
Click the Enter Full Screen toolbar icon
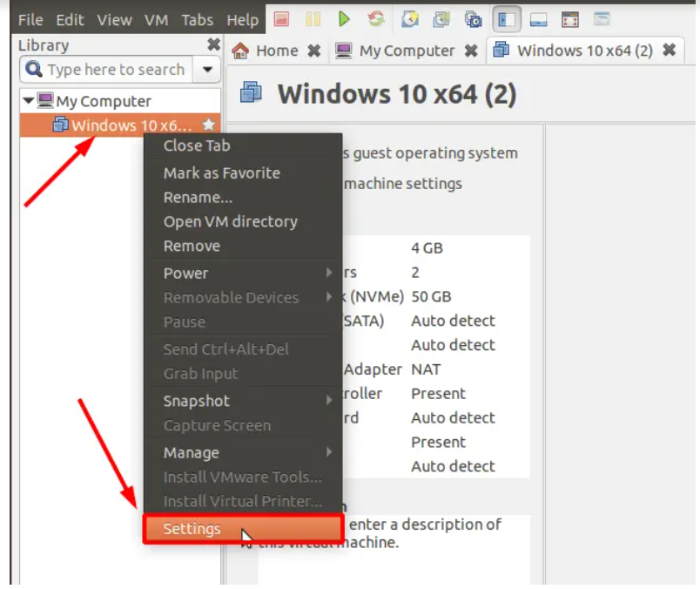(570, 19)
